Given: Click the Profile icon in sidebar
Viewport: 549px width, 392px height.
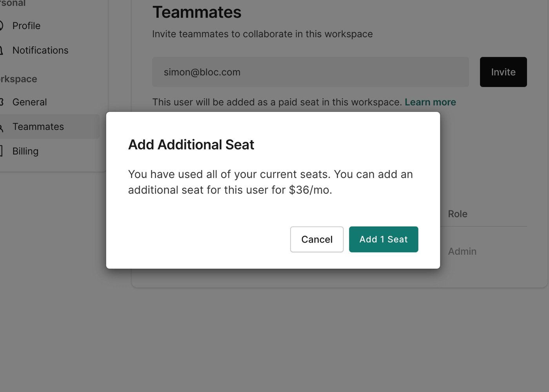Looking at the screenshot, I should [1, 26].
